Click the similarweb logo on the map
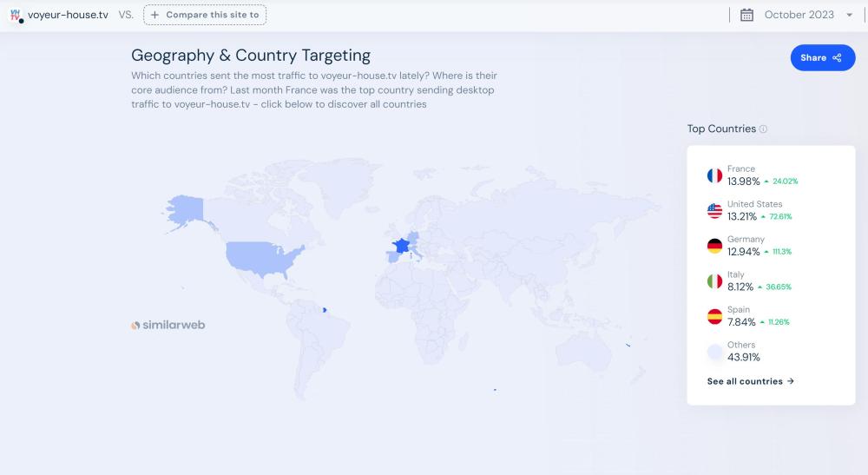This screenshot has width=868, height=475. 168,326
